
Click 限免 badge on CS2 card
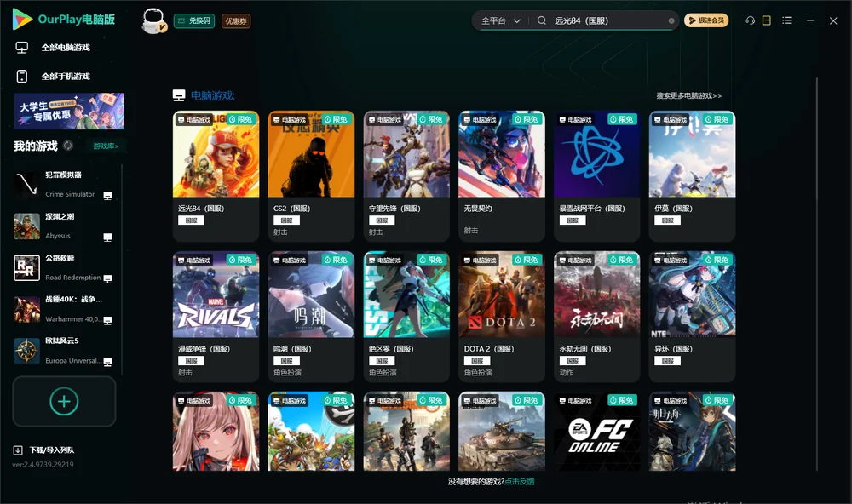(336, 119)
